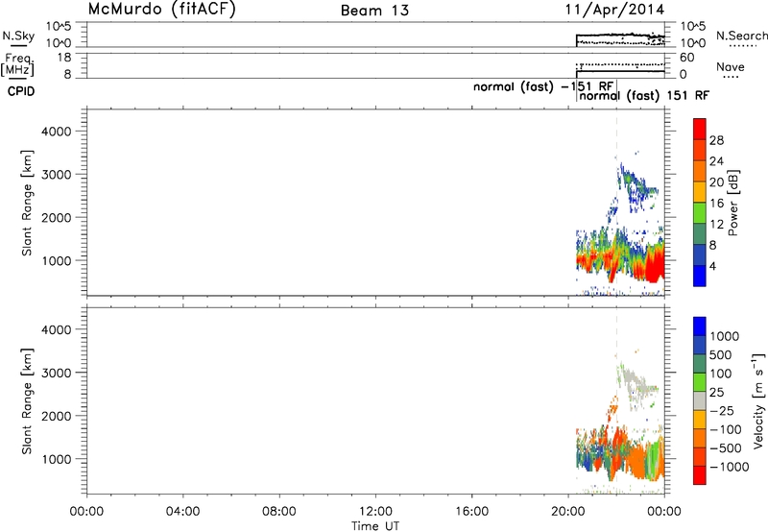Pick the light green 12–16 dB swatch
The width and height of the screenshot is (768, 532).
click(x=700, y=213)
